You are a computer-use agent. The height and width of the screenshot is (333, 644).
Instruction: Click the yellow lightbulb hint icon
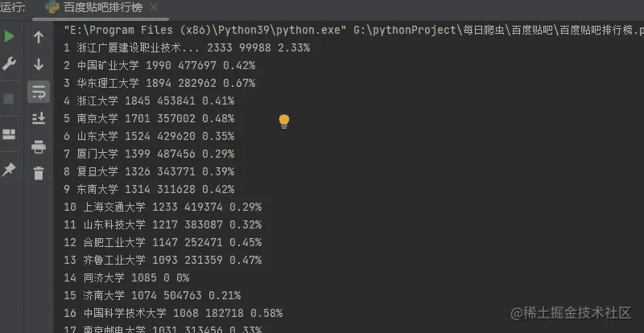[283, 121]
